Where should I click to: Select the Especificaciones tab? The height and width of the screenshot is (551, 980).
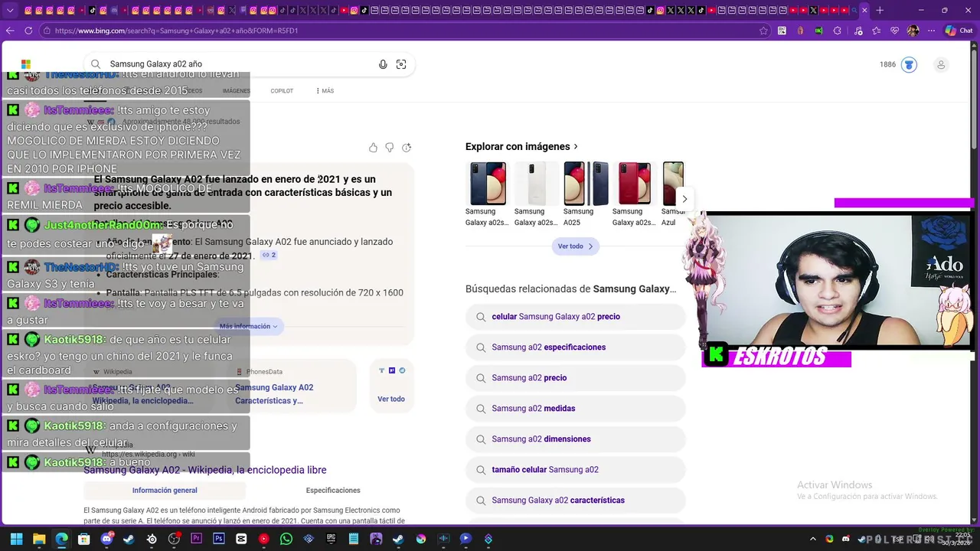coord(333,491)
